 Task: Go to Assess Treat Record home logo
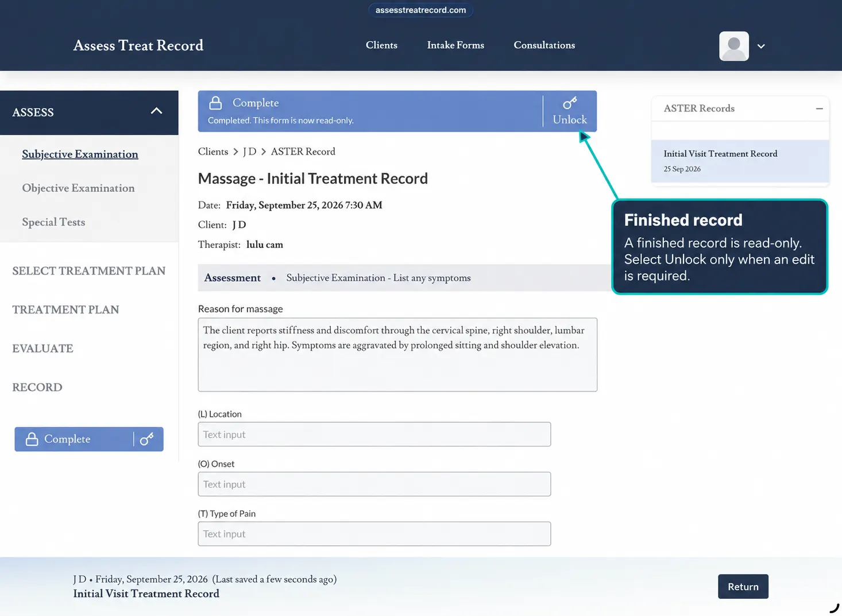coord(138,45)
